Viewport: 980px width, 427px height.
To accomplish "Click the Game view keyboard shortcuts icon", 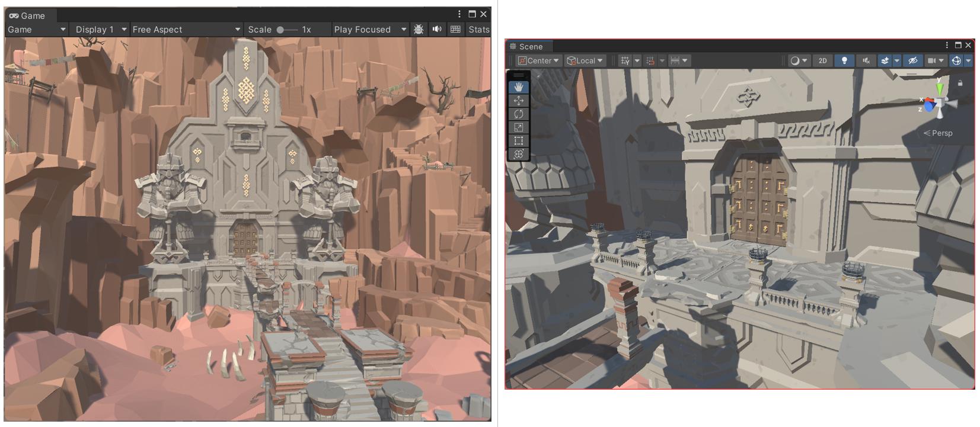I will (455, 29).
